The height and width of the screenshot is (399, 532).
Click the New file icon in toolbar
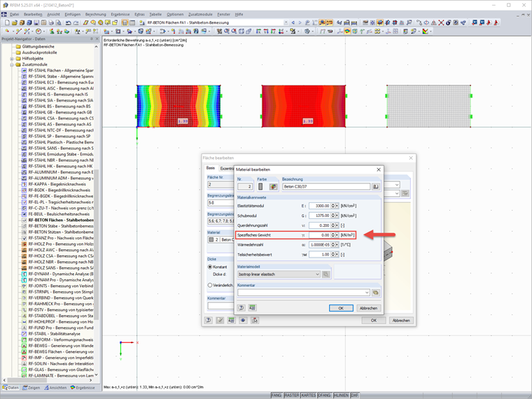click(7, 22)
